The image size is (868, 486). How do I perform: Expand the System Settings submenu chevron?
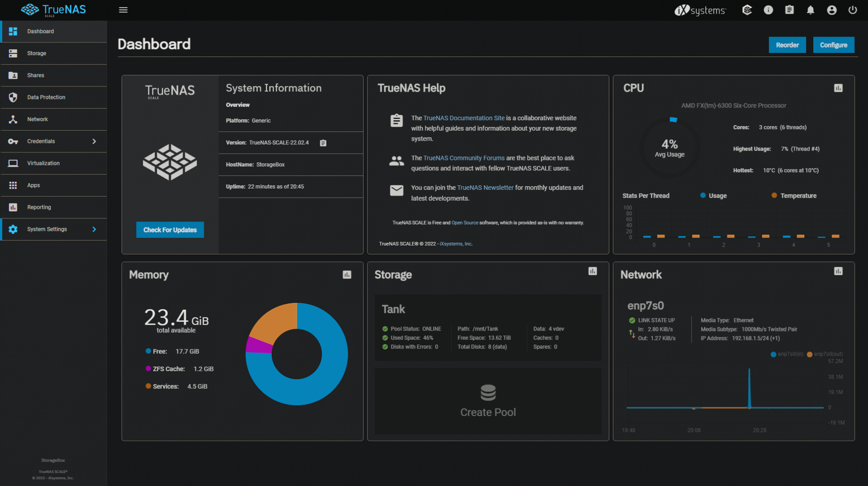click(94, 229)
